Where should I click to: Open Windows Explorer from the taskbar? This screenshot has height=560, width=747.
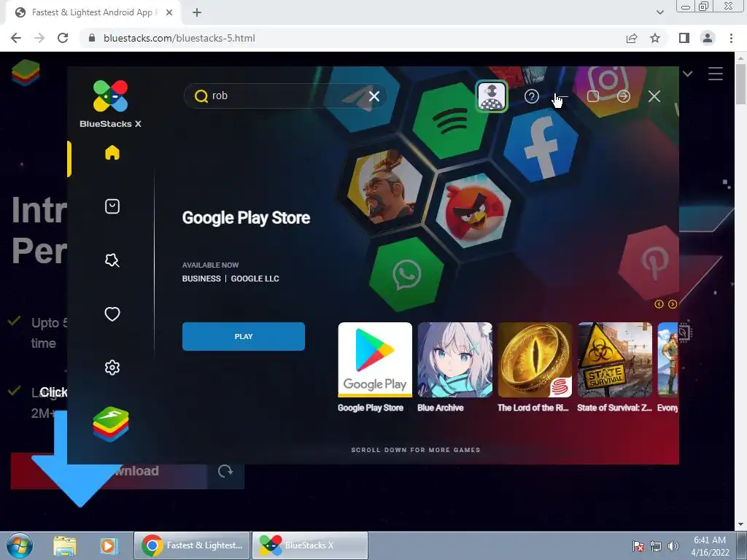pyautogui.click(x=65, y=546)
